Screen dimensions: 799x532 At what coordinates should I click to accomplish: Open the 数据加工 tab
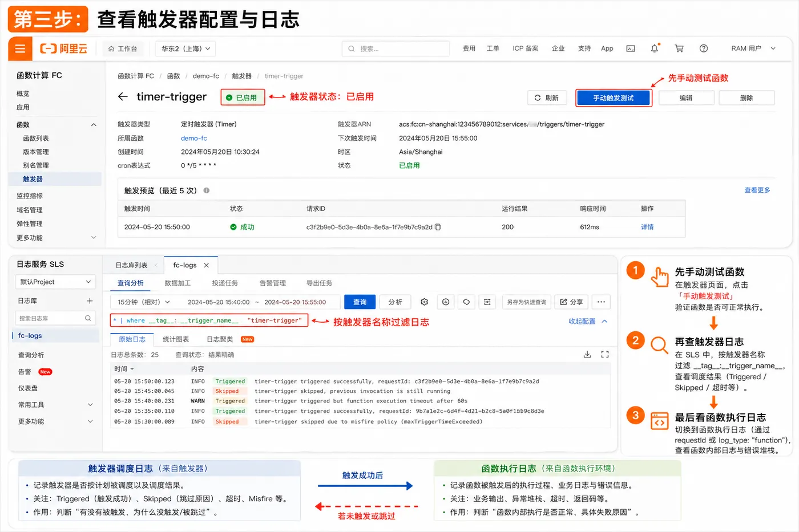tap(177, 283)
